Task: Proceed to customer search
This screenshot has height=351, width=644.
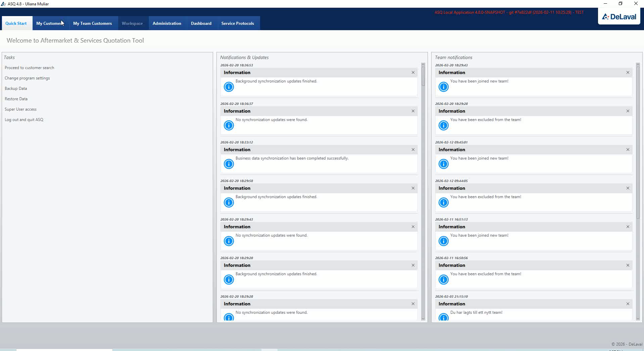Action: [x=29, y=68]
